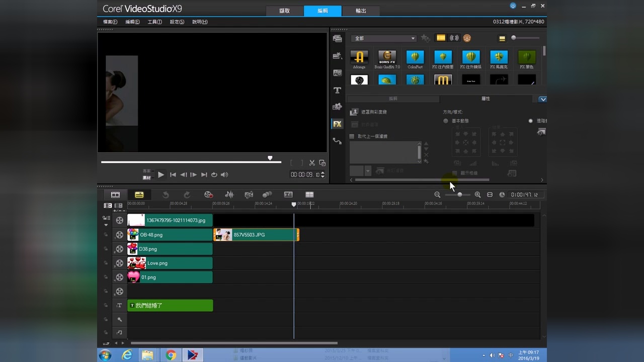Open the 檔案(F) menu
Viewport: 644px width, 362px height.
pyautogui.click(x=110, y=22)
